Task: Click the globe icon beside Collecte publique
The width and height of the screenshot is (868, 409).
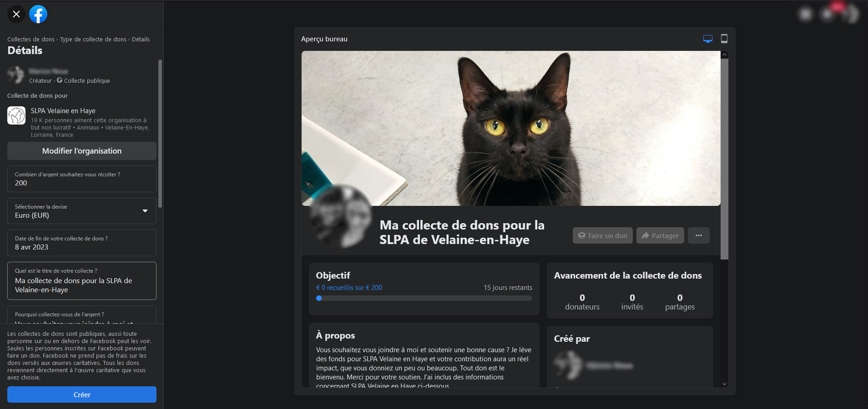Action: (60, 80)
